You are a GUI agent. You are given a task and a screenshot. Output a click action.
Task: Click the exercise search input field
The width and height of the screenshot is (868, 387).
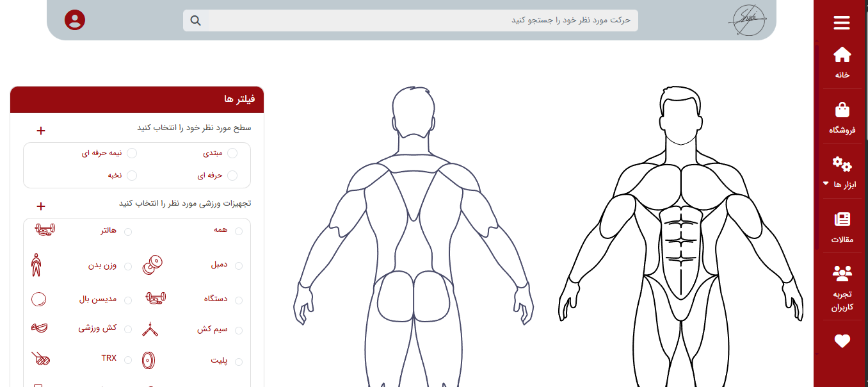pos(422,21)
